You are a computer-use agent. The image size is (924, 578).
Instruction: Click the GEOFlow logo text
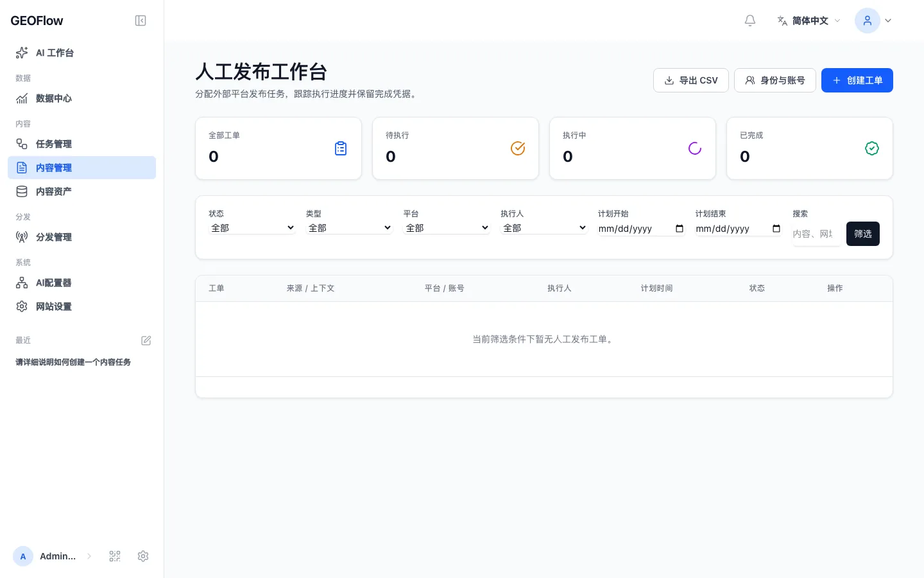[37, 21]
